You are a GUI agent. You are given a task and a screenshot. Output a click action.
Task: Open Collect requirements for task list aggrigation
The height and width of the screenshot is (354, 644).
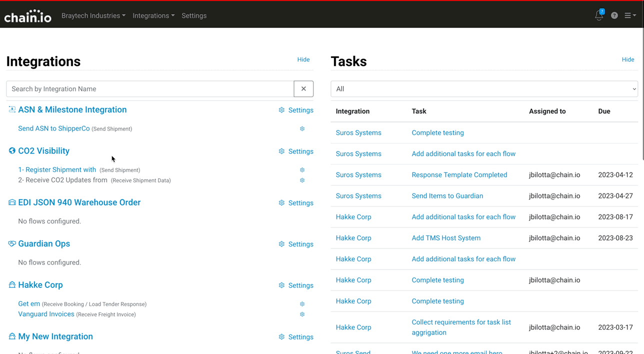(461, 327)
